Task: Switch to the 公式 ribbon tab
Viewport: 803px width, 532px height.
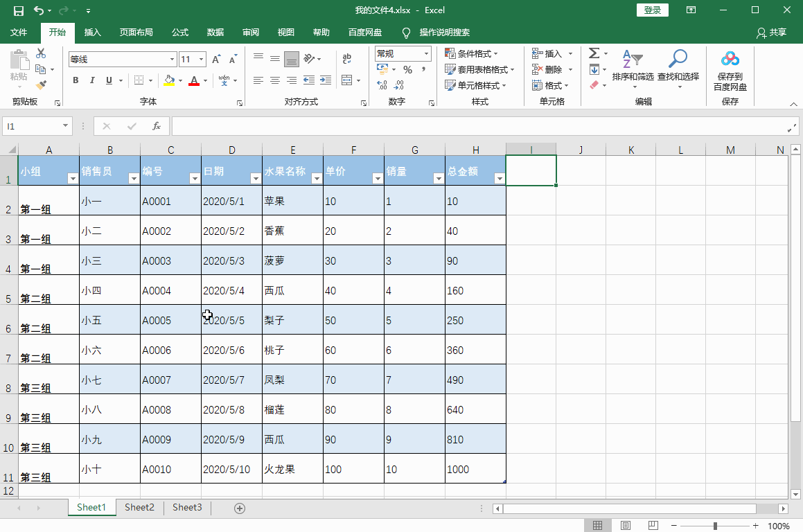Action: click(x=180, y=33)
